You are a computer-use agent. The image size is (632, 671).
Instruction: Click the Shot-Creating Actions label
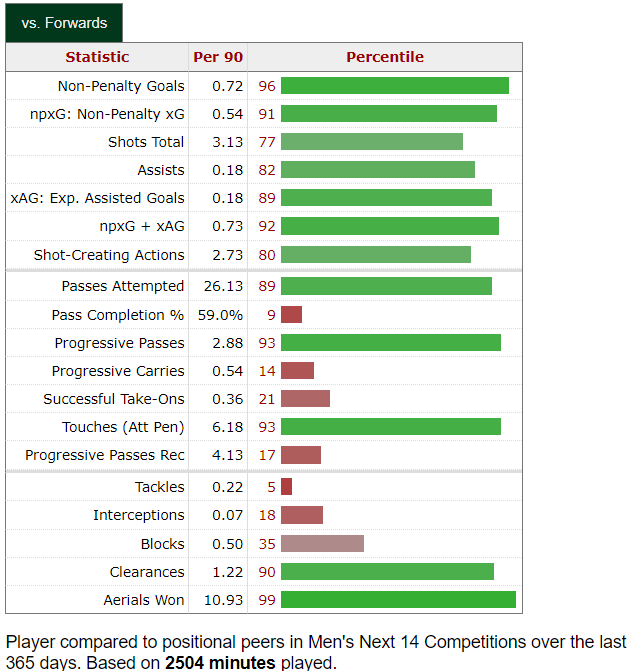pos(109,255)
